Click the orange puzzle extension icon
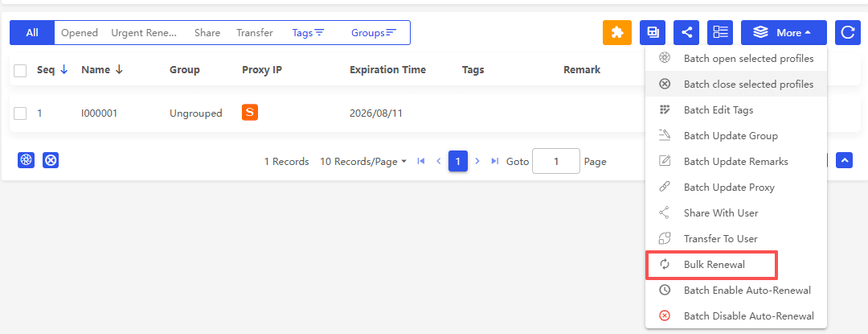Image resolution: width=868 pixels, height=334 pixels. click(x=616, y=33)
